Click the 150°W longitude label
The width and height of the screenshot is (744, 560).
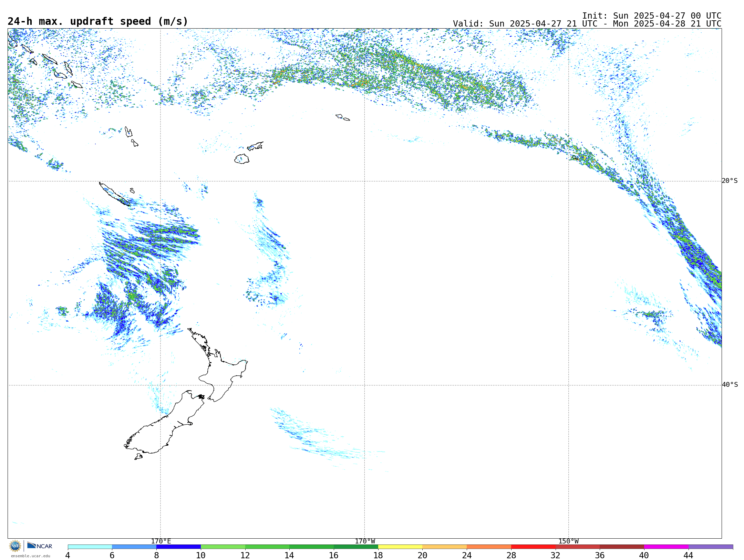pos(568,541)
